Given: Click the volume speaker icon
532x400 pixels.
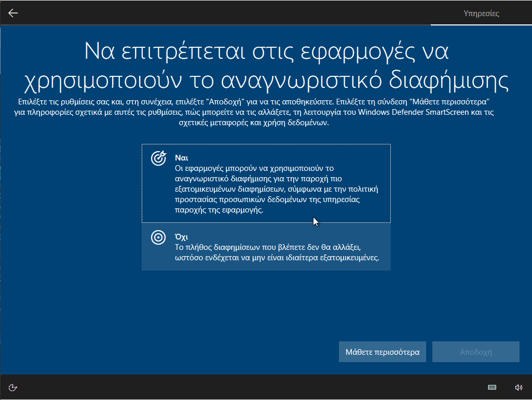Looking at the screenshot, I should (x=519, y=388).
